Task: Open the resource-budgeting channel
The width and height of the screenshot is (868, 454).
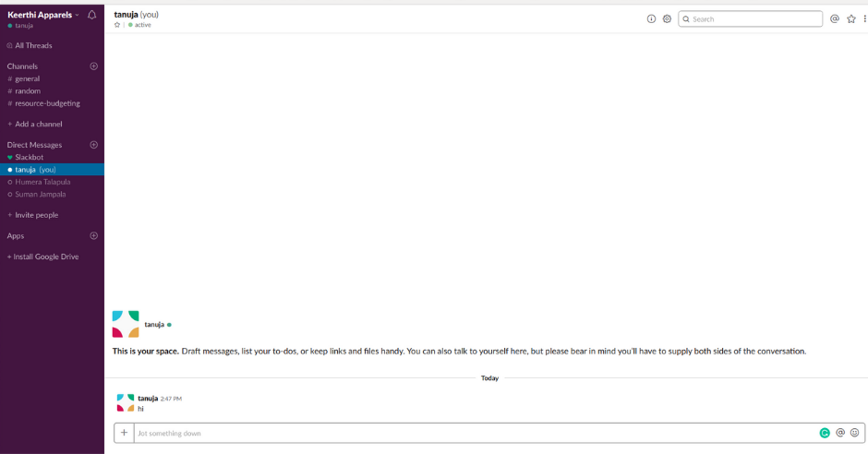Action: (x=47, y=103)
